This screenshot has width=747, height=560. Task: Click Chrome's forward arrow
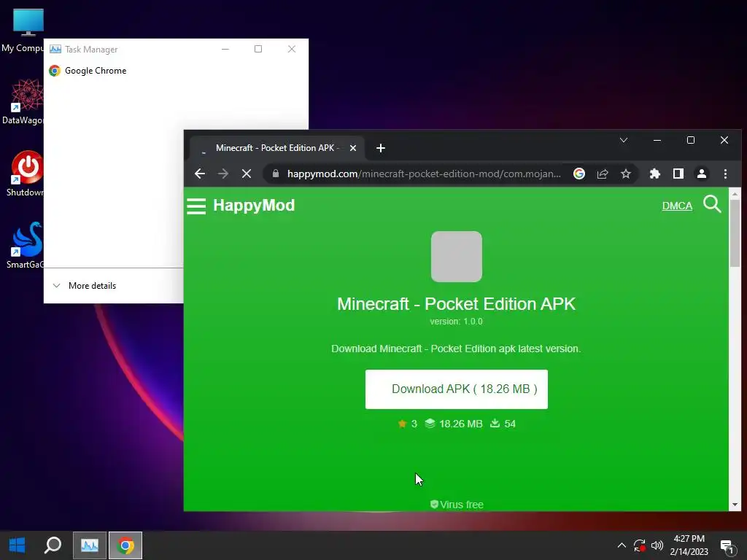[223, 174]
